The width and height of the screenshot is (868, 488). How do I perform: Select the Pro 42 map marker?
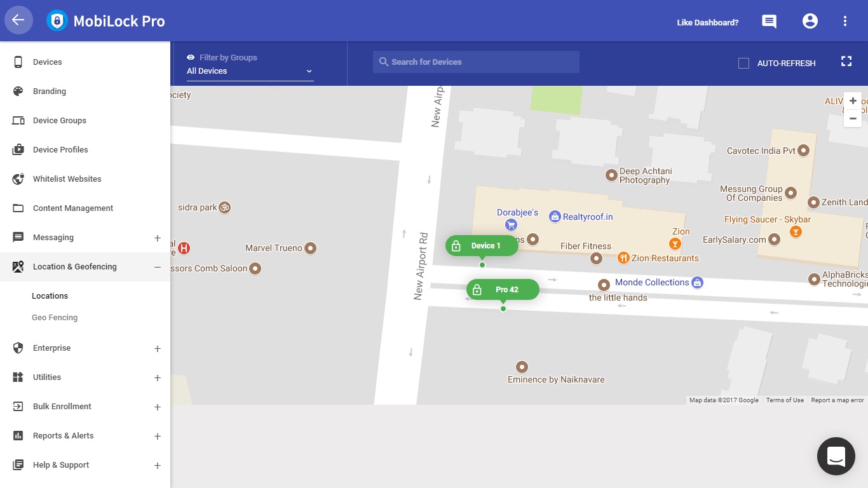(503, 290)
